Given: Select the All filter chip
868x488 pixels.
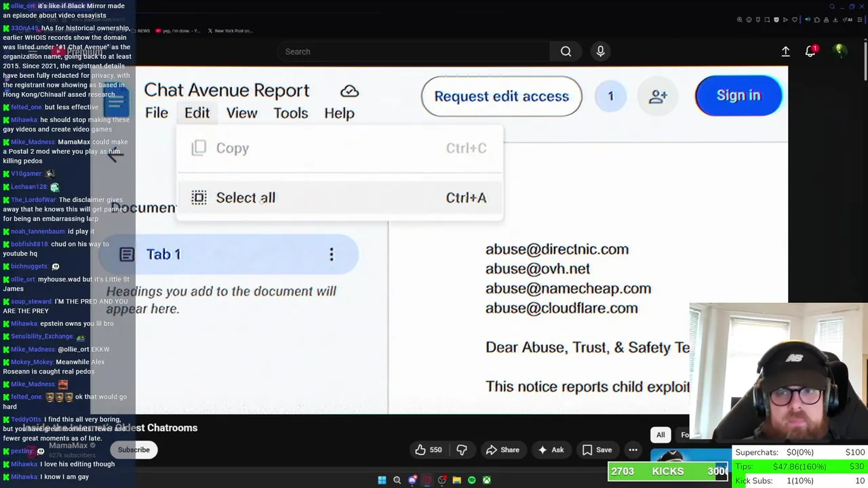Looking at the screenshot, I should [x=660, y=435].
